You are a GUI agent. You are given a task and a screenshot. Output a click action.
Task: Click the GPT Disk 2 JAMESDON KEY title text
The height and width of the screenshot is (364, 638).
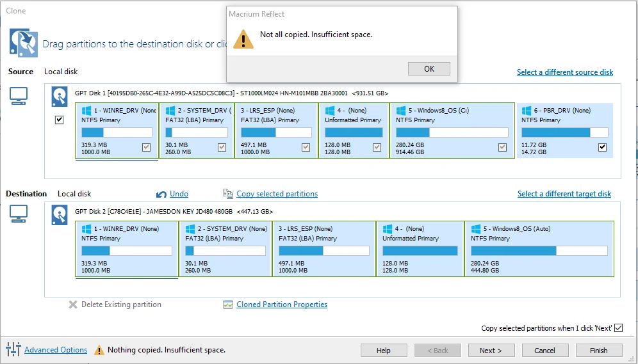point(174,211)
